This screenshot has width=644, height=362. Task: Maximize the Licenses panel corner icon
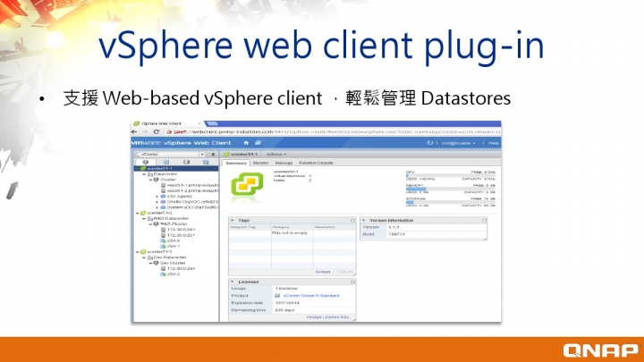click(x=352, y=282)
